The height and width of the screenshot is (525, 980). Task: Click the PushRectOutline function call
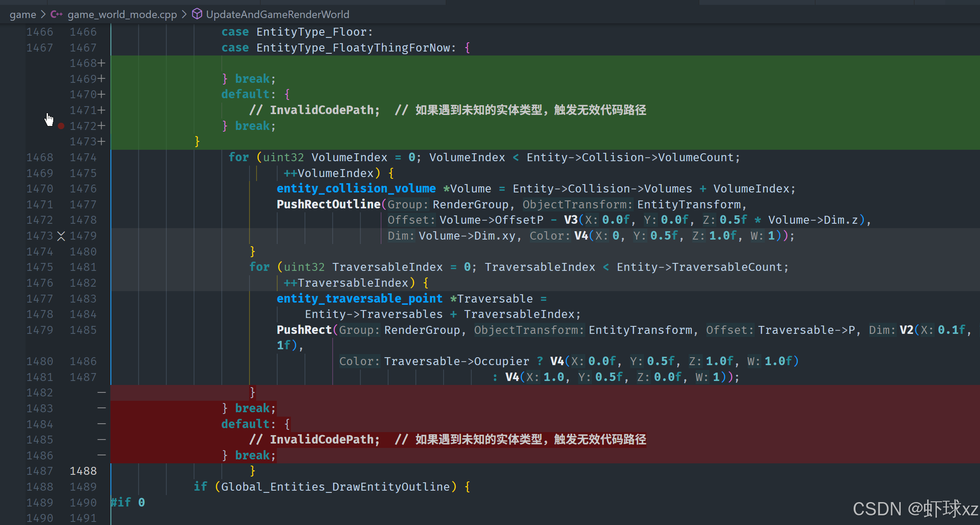328,204
